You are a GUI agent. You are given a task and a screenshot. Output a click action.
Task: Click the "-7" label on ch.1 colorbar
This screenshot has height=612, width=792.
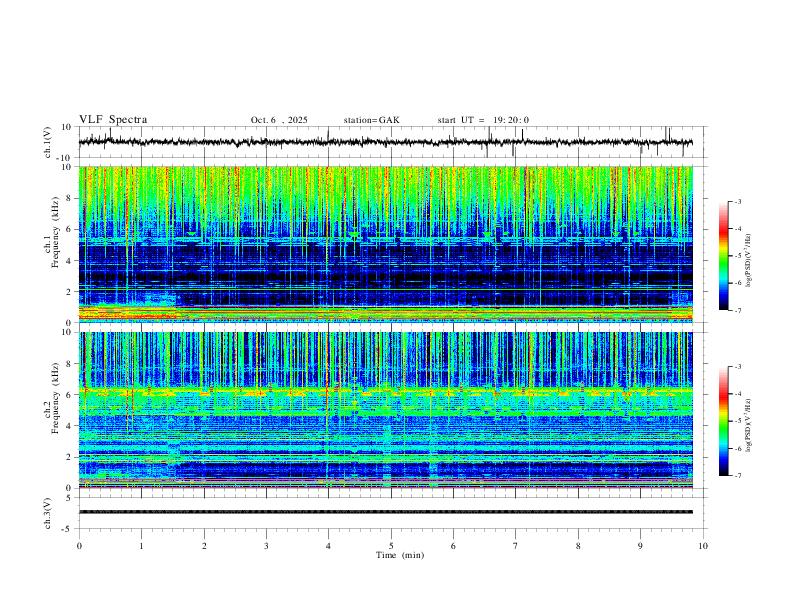pos(737,310)
